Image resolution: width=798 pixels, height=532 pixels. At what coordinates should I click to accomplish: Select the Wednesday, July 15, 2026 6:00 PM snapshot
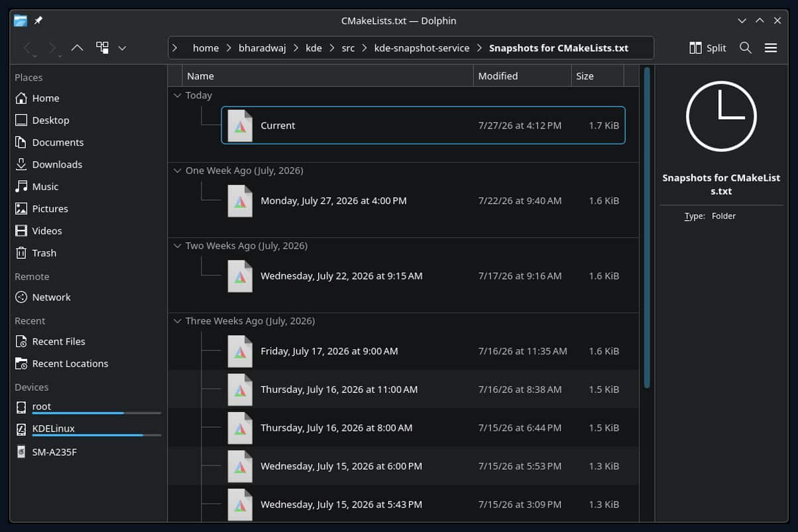click(x=423, y=466)
